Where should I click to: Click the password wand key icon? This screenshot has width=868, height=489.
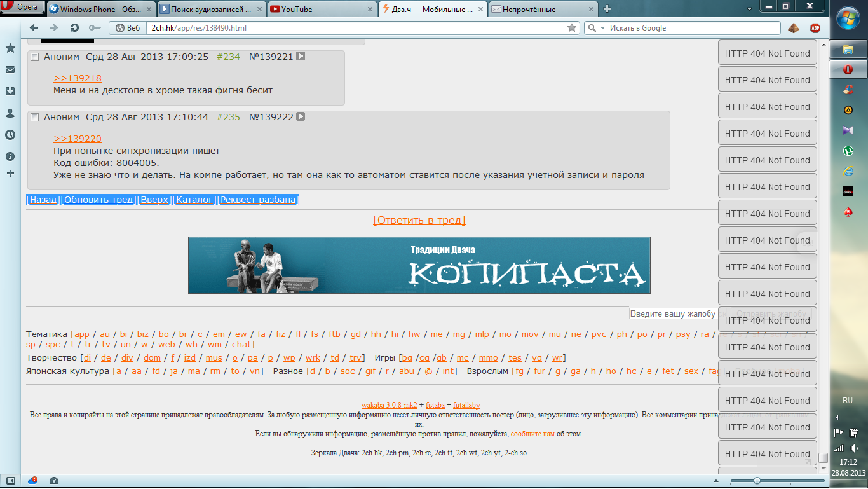pyautogui.click(x=95, y=28)
